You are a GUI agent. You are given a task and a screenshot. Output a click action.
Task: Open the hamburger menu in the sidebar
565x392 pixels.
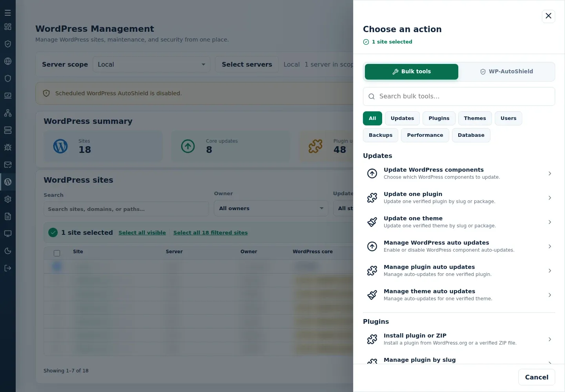[x=8, y=13]
